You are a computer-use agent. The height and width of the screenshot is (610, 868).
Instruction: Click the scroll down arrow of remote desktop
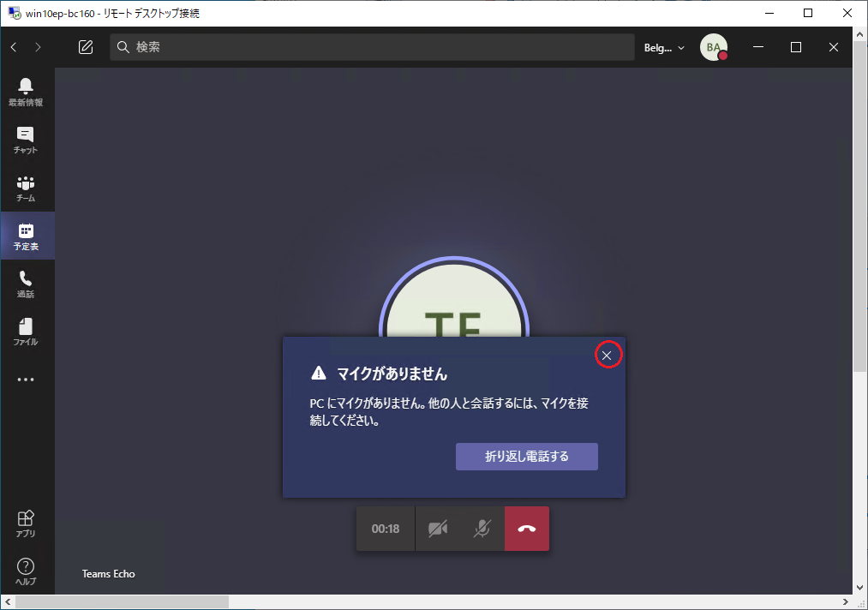859,588
